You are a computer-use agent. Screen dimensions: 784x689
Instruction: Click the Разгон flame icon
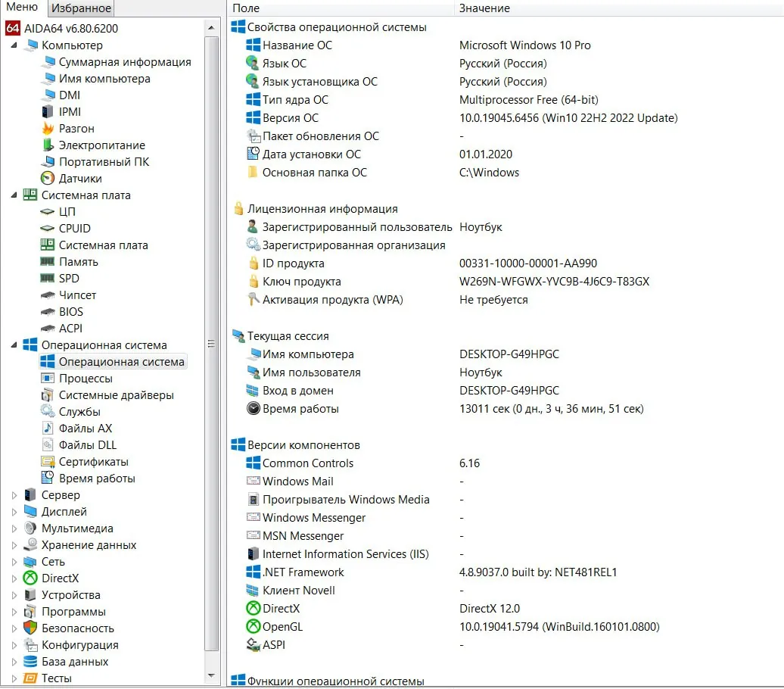48,129
